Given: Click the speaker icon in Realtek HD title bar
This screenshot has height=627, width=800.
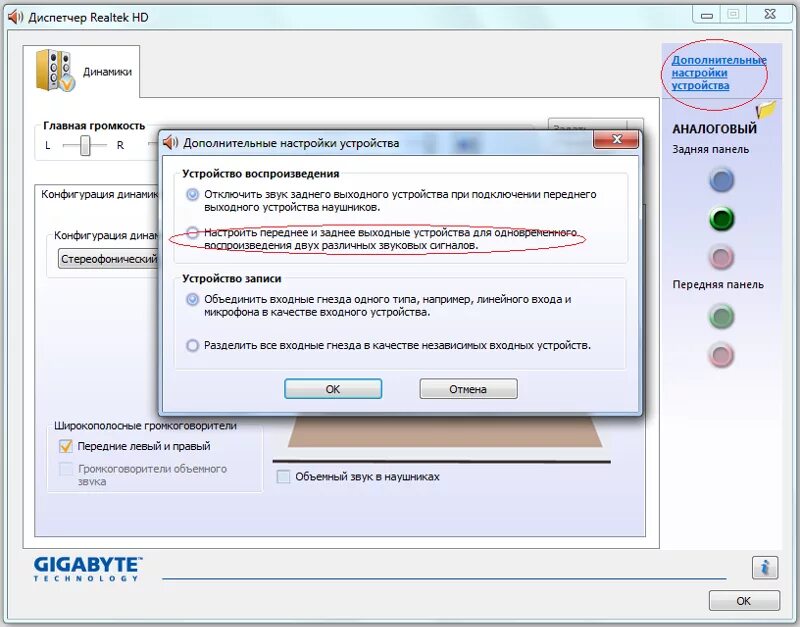Looking at the screenshot, I should 15,17.
